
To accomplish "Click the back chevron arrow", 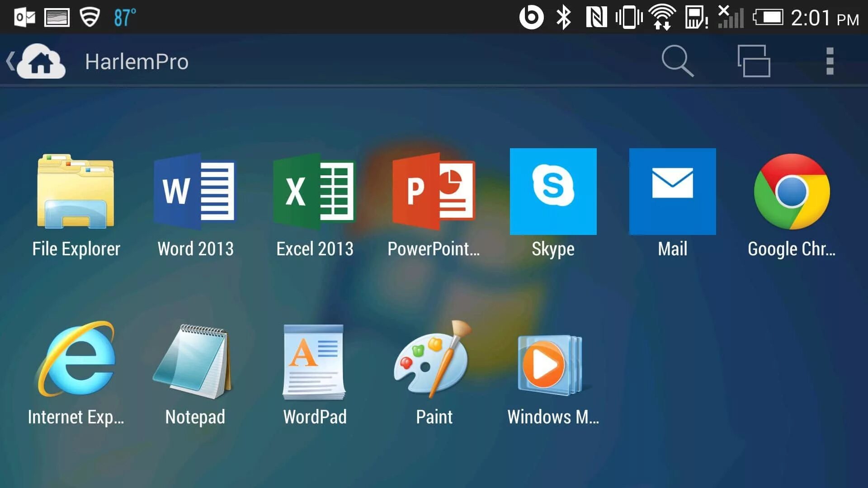I will coord(10,61).
